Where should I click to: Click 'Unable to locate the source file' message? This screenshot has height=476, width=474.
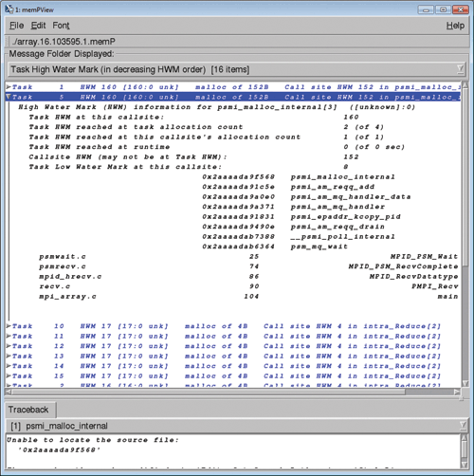[93, 440]
